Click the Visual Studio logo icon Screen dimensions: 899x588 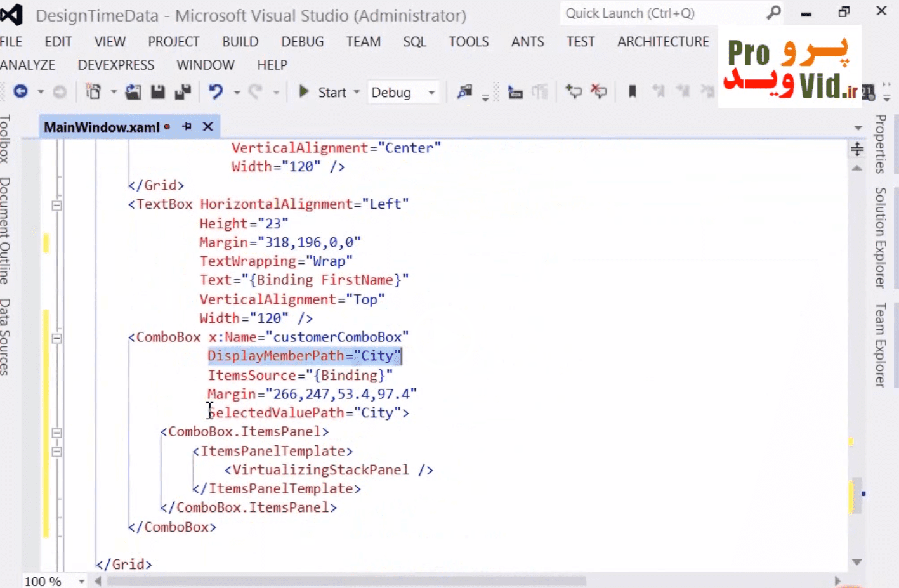coord(11,14)
